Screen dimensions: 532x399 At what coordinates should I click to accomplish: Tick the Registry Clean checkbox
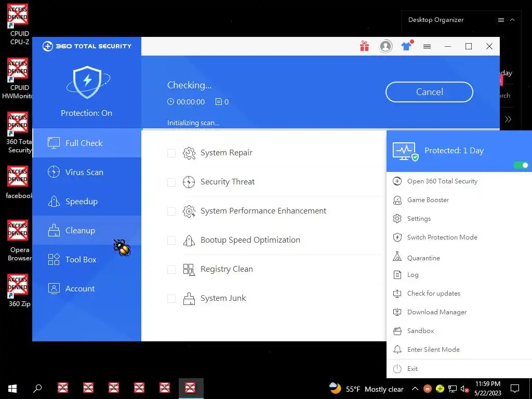pyautogui.click(x=171, y=270)
